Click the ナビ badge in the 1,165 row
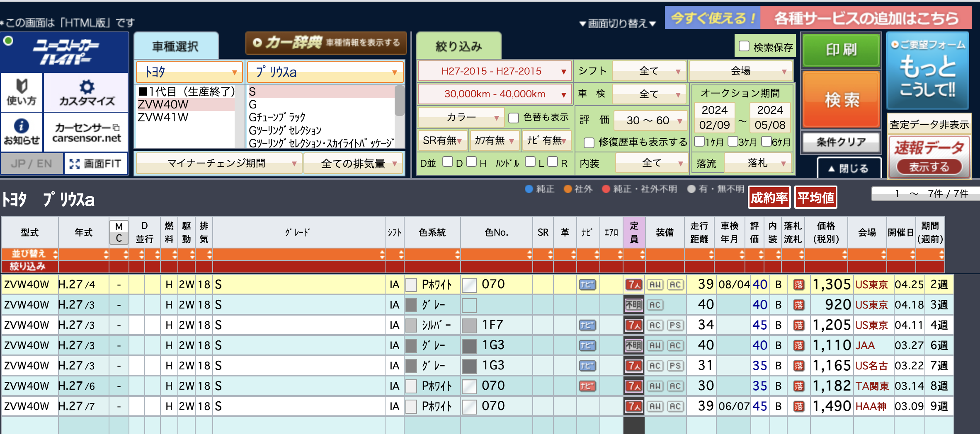Screen dimensions: 980x434 (x=587, y=366)
